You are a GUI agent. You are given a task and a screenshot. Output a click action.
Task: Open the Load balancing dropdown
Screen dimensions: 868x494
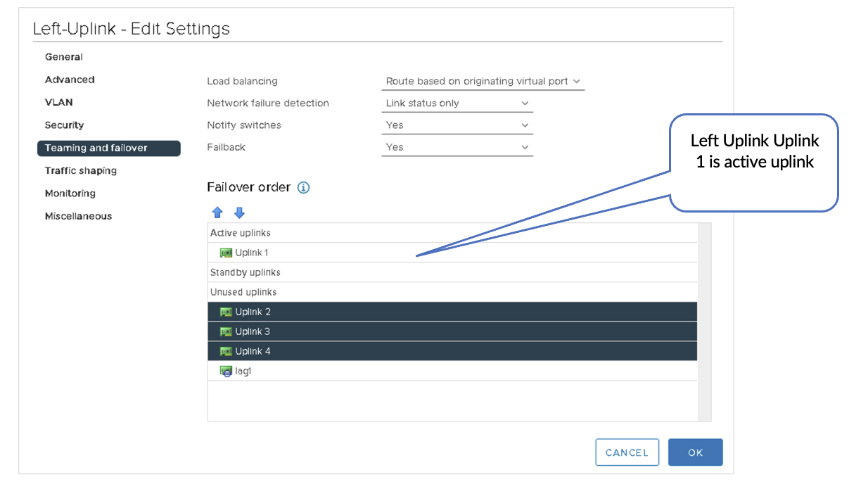483,82
